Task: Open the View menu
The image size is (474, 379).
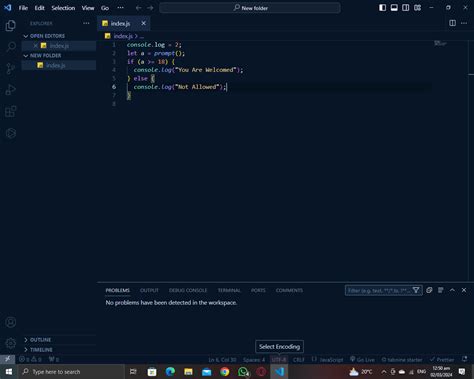Action: pos(88,8)
